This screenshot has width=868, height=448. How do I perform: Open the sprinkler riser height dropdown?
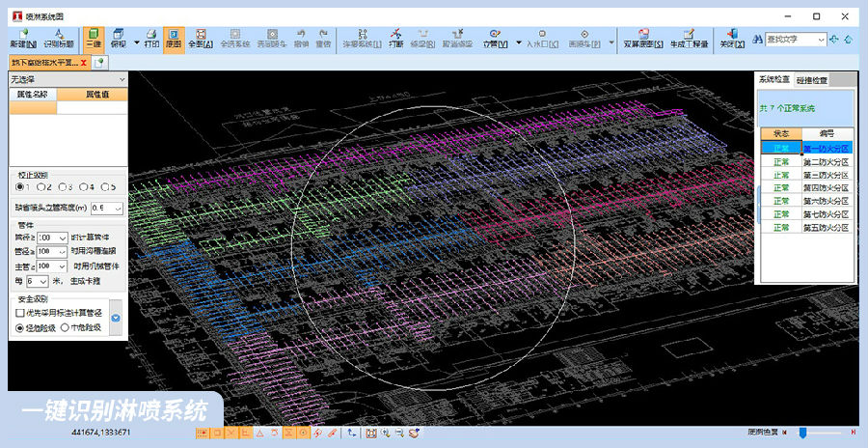coord(119,207)
